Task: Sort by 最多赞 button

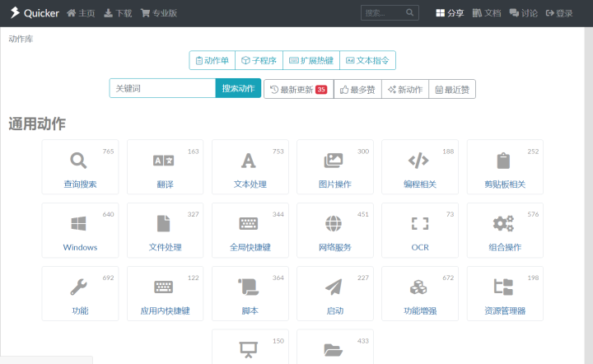Action: [357, 89]
